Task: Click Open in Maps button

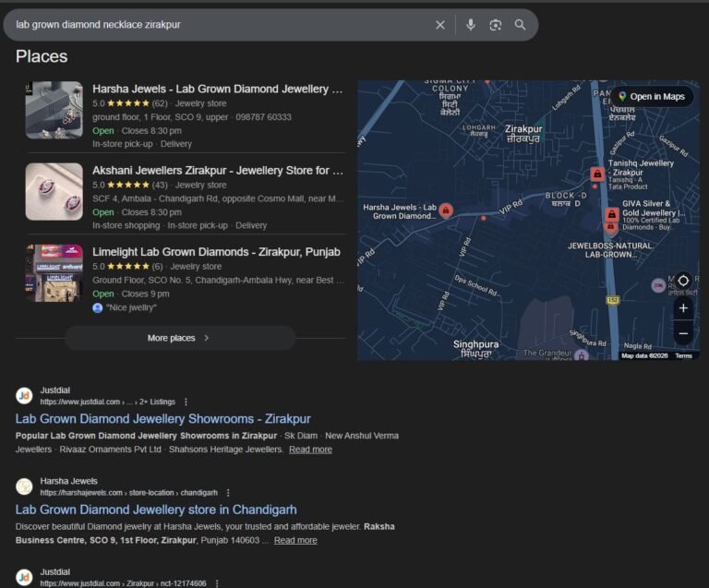Action: pos(652,96)
